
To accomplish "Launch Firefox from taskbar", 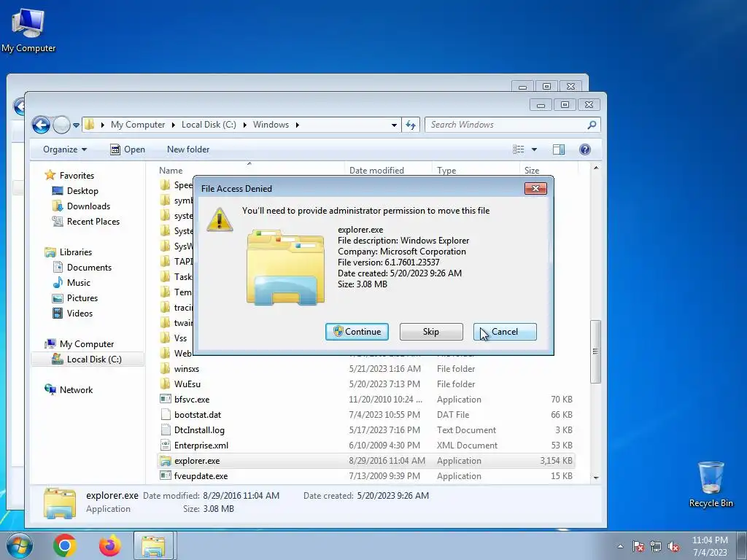I will click(x=109, y=545).
